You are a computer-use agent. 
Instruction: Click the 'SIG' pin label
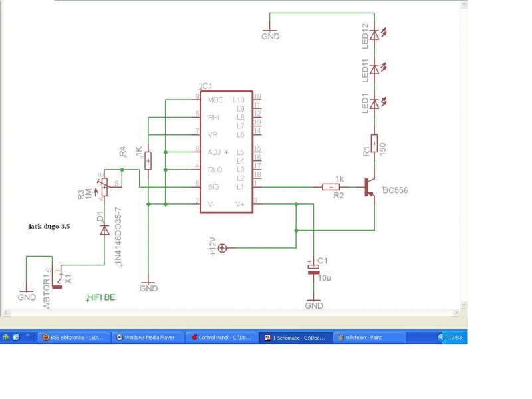(x=213, y=187)
